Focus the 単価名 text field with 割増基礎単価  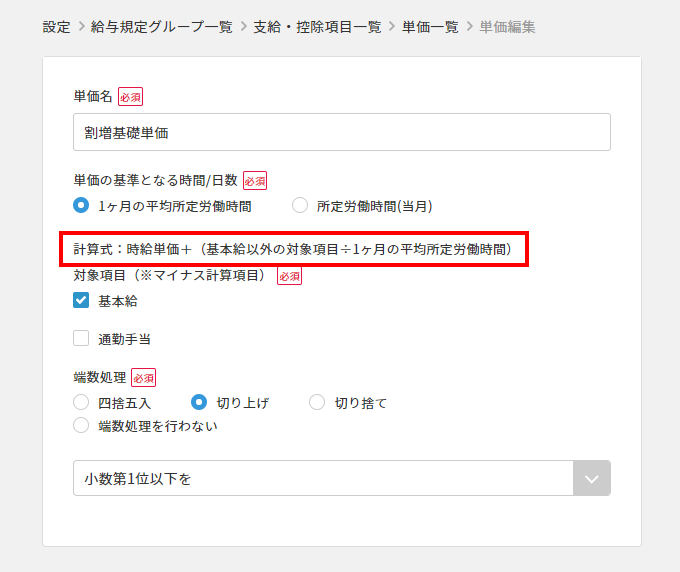(342, 132)
